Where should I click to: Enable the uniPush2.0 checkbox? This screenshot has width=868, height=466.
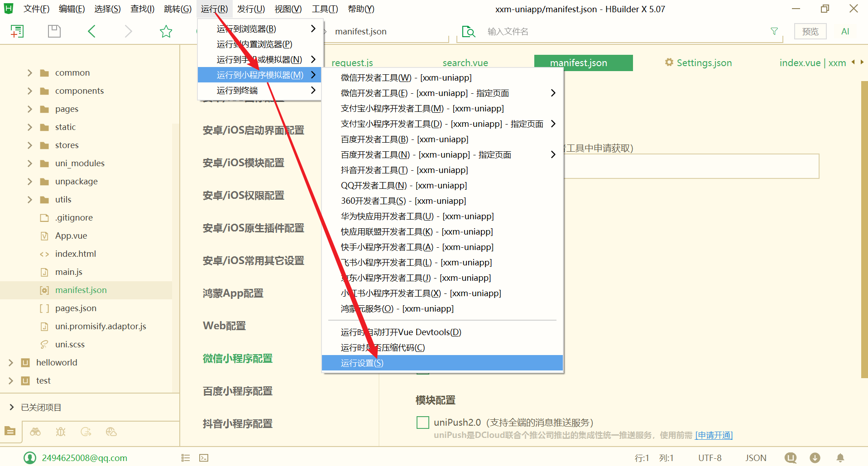423,423
